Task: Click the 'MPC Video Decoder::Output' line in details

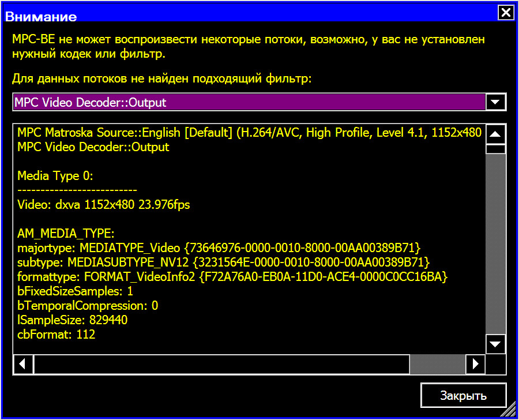Action: (93, 147)
